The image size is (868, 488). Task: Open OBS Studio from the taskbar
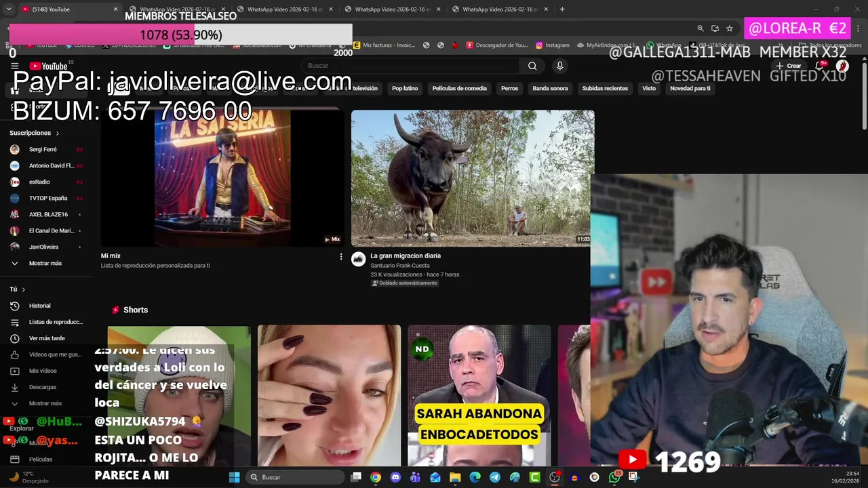[x=555, y=477]
